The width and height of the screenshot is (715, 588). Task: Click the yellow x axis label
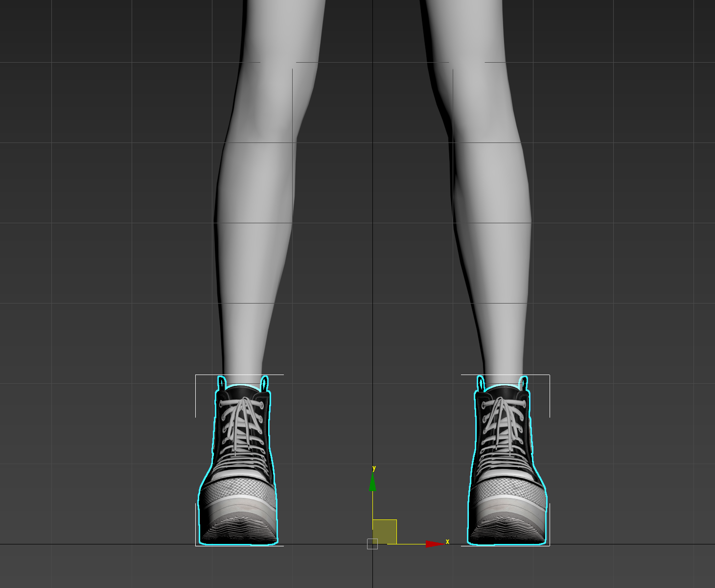[x=447, y=541]
